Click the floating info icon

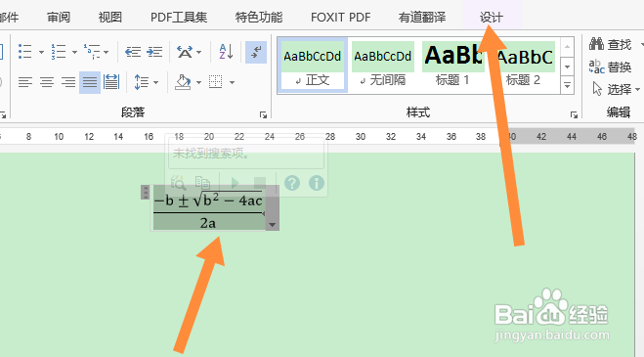pyautogui.click(x=317, y=183)
